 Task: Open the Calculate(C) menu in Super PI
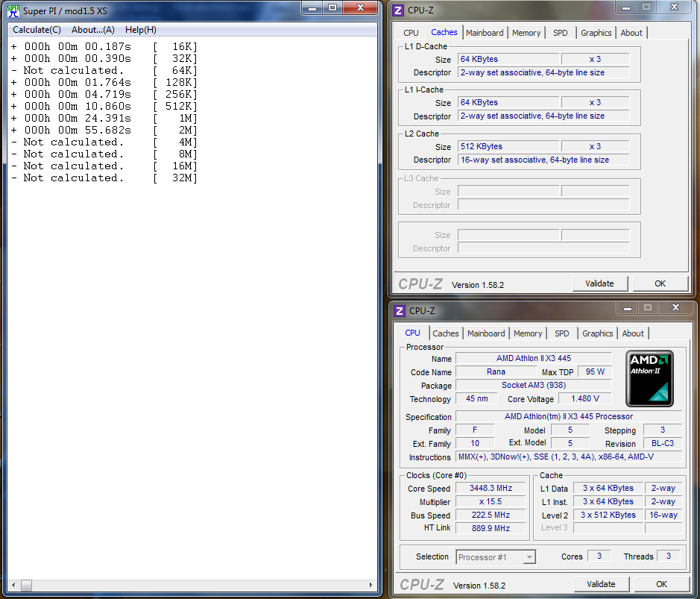pos(37,30)
